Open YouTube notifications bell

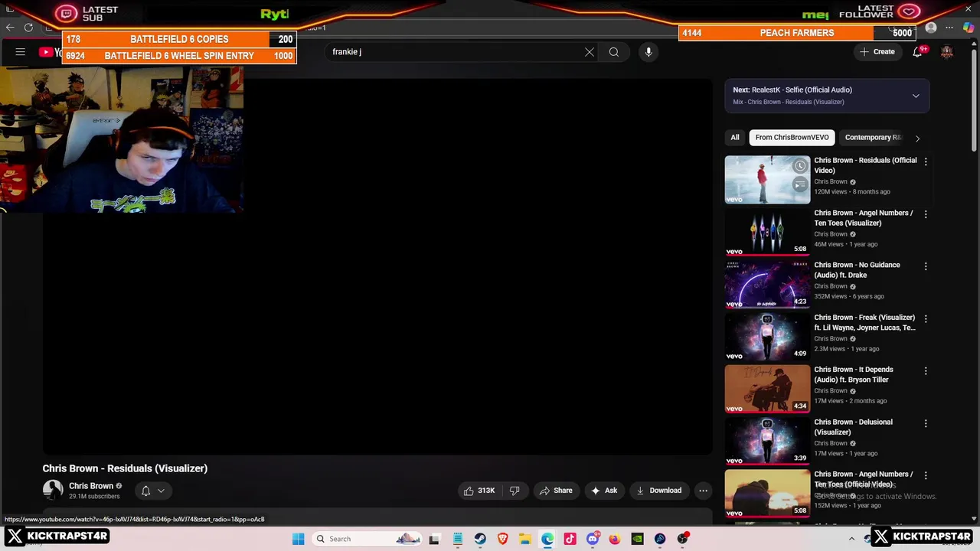point(917,52)
